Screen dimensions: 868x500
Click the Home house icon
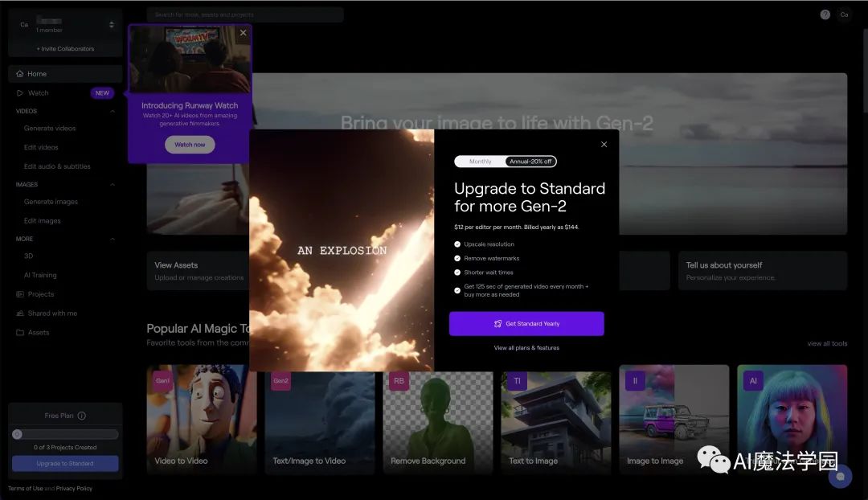pos(20,74)
